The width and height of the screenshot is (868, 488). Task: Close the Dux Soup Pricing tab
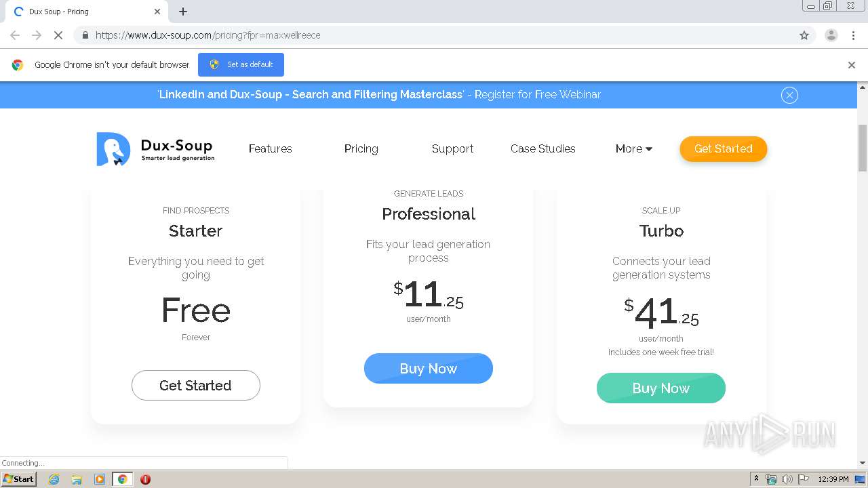157,12
